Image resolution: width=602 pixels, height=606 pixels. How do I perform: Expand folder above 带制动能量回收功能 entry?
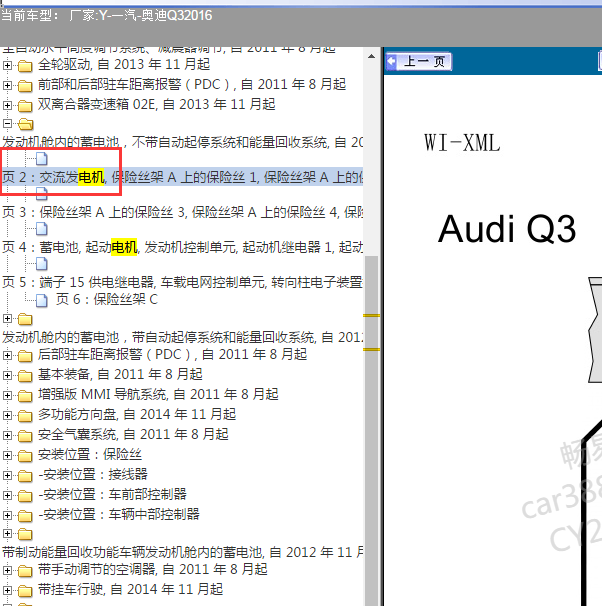[7, 534]
